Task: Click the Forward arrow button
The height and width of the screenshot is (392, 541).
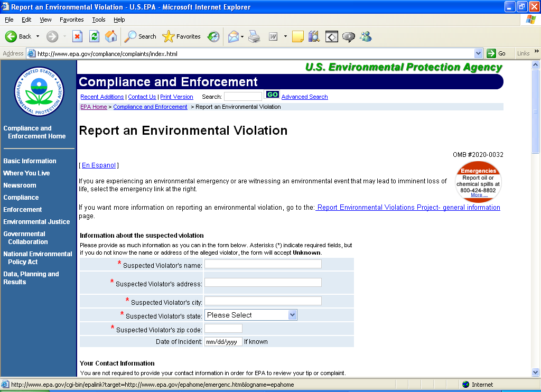Action: click(52, 36)
